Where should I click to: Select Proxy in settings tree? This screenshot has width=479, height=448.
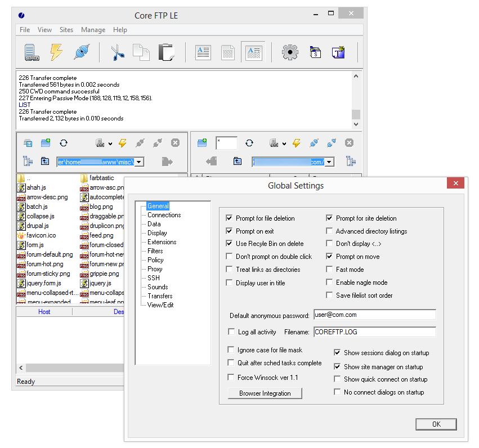(x=155, y=269)
